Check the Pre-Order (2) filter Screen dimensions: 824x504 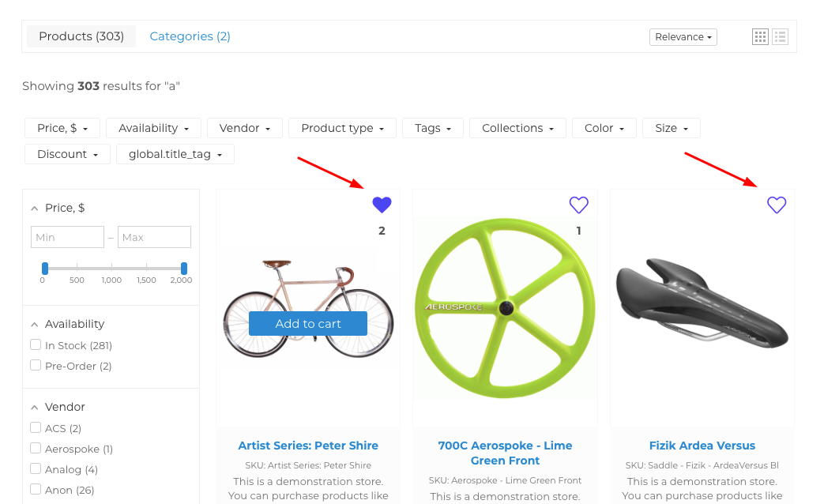click(36, 365)
